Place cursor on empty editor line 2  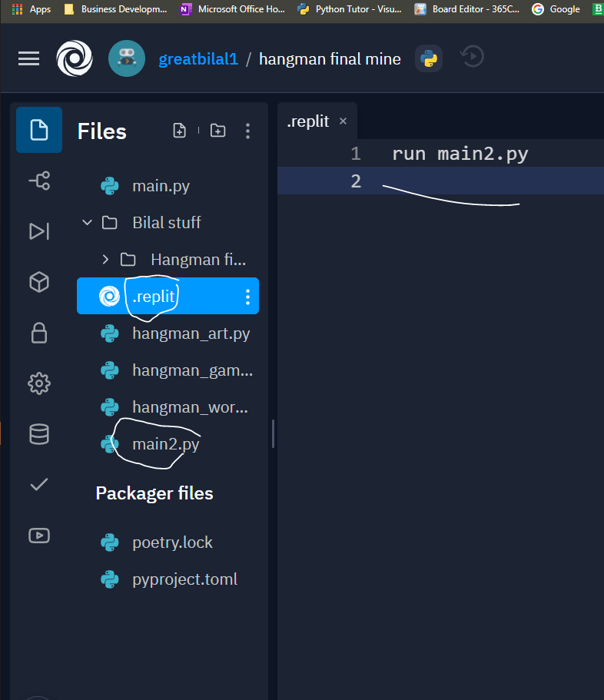tap(440, 181)
